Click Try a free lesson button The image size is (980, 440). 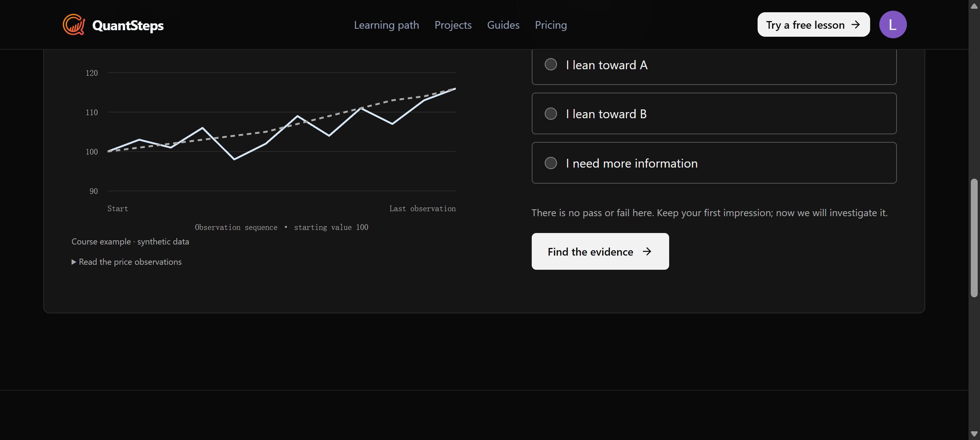tap(813, 24)
